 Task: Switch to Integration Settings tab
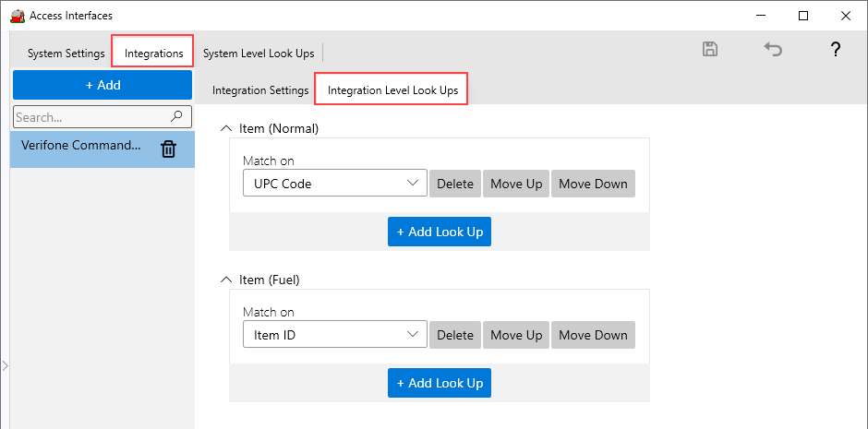click(x=260, y=90)
